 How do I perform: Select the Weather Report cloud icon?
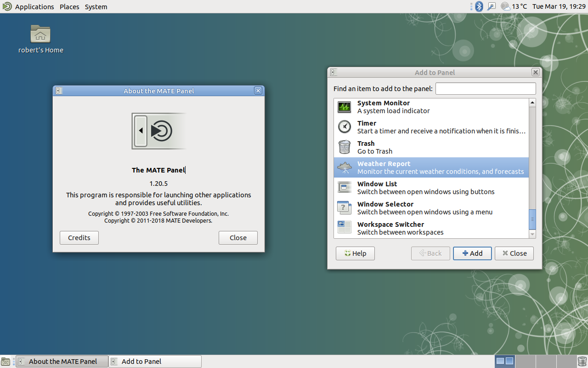pyautogui.click(x=344, y=167)
